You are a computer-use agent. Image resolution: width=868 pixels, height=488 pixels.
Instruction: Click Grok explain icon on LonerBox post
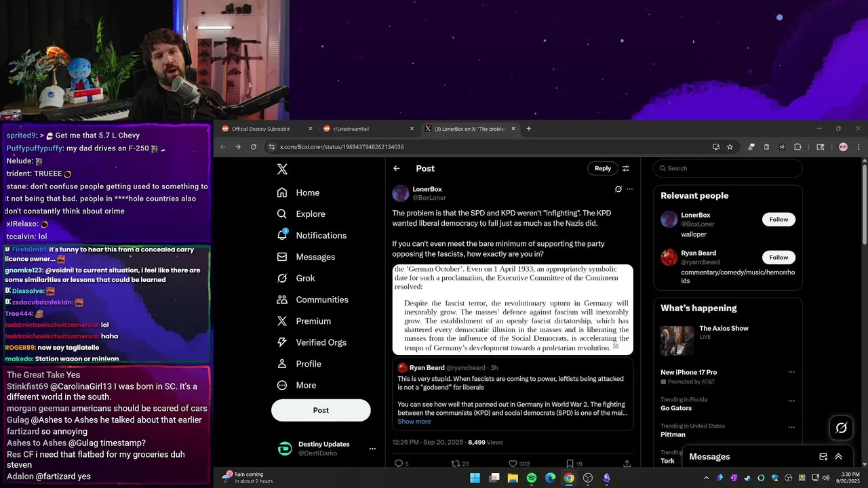coord(618,189)
